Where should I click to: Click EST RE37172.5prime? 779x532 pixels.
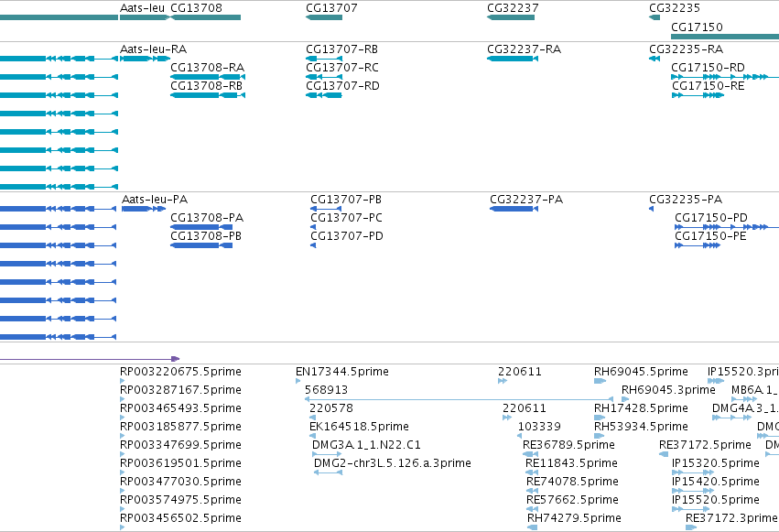click(705, 445)
